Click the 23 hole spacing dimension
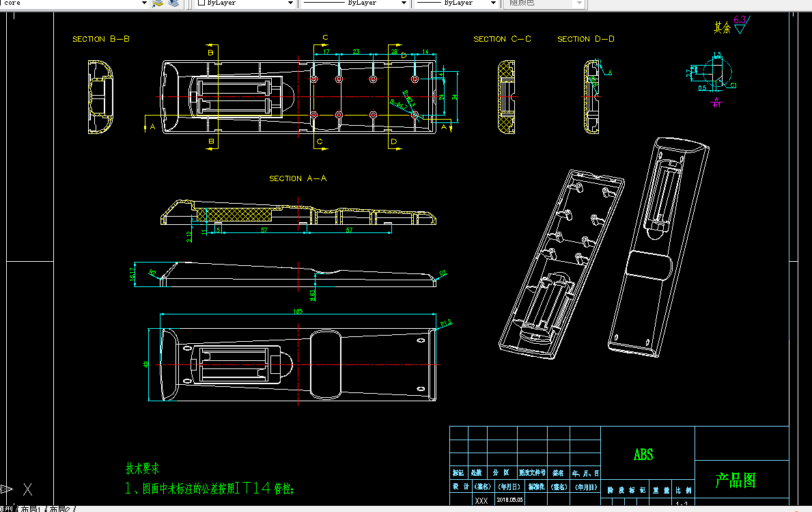The height and width of the screenshot is (512, 812). point(356,51)
